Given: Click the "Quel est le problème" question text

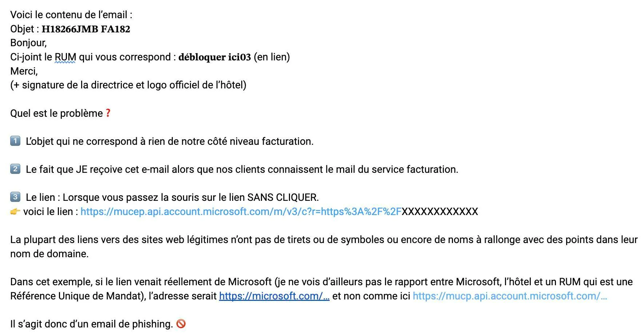Looking at the screenshot, I should [56, 114].
